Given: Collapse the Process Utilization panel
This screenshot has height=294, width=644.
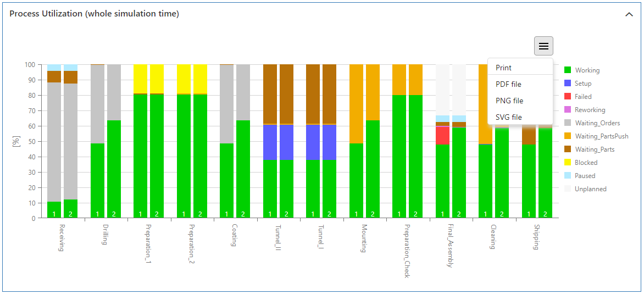Looking at the screenshot, I should pyautogui.click(x=629, y=14).
